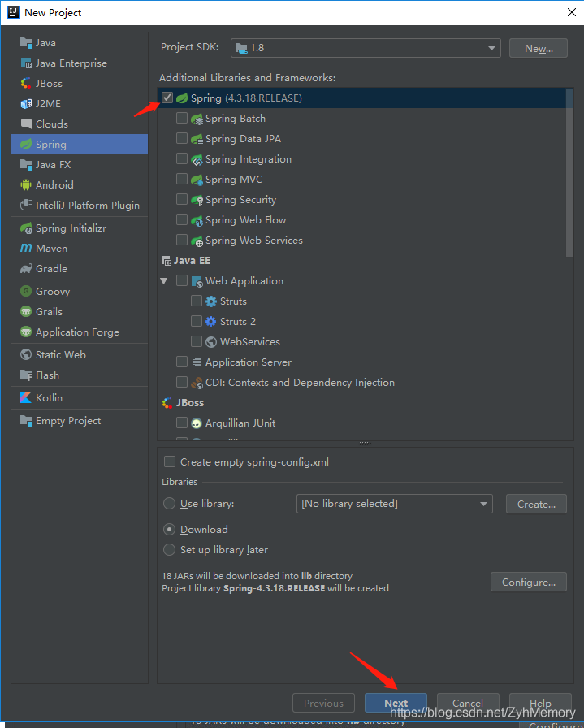Click the Clouds icon
The width and height of the screenshot is (584, 728).
pyautogui.click(x=26, y=124)
